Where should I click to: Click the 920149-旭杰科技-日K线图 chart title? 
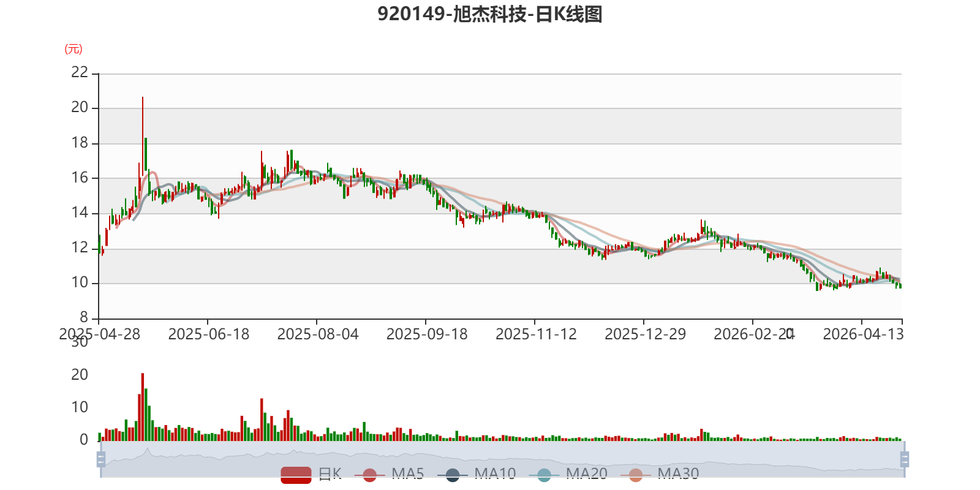(490, 13)
